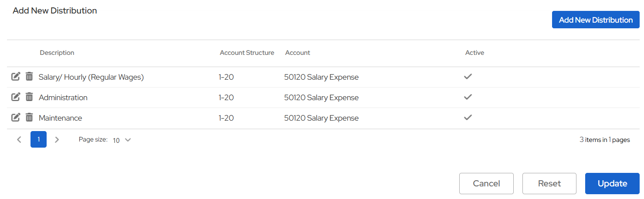The height and width of the screenshot is (199, 644).
Task: Edit the Salary/ Hourly (Regular Wages) row
Action: pyautogui.click(x=15, y=77)
